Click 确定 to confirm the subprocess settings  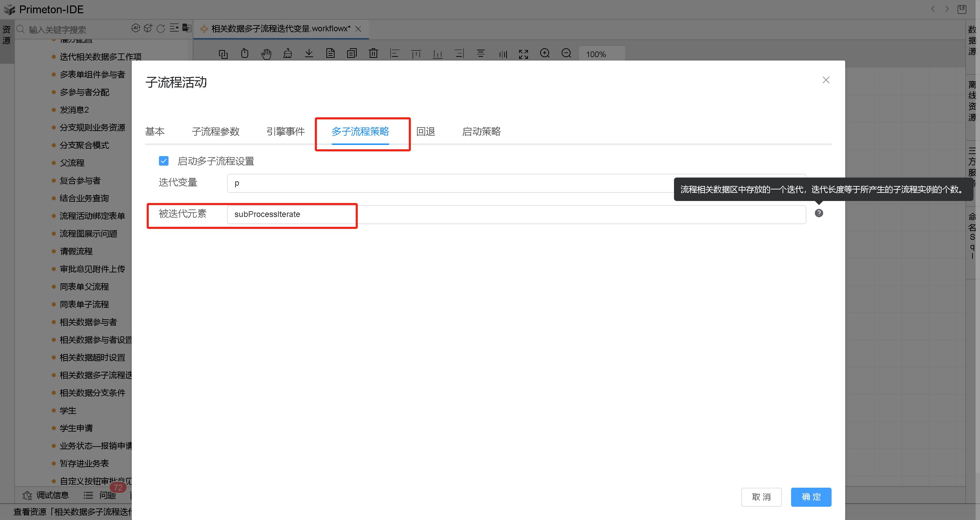click(811, 497)
